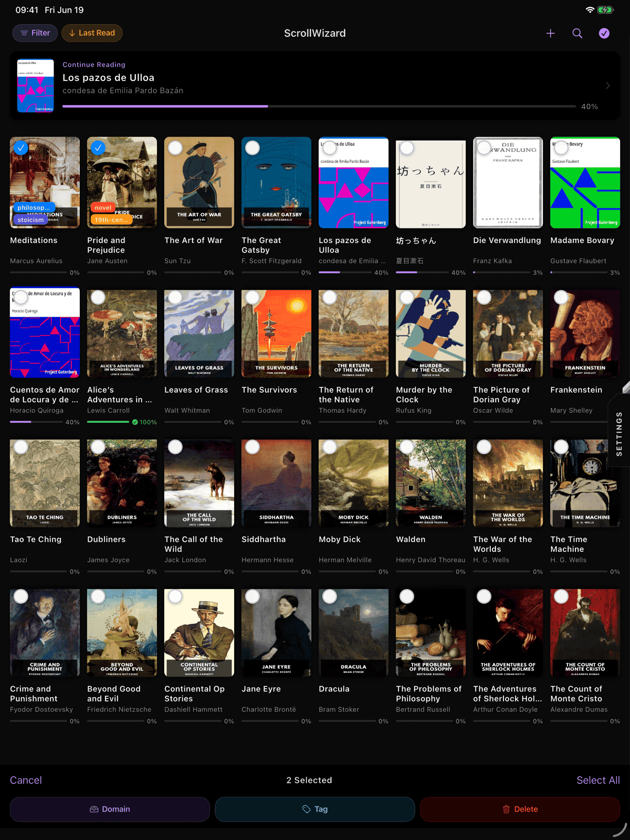Deselect the Meditations checkbox

click(20, 148)
